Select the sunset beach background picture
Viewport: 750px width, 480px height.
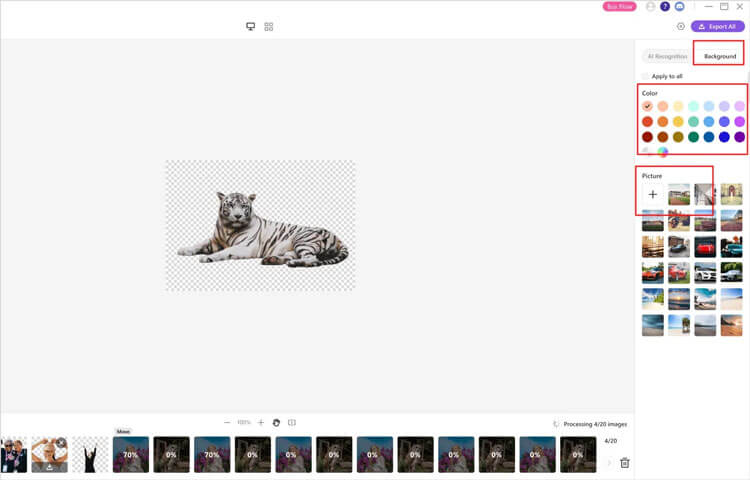679,299
